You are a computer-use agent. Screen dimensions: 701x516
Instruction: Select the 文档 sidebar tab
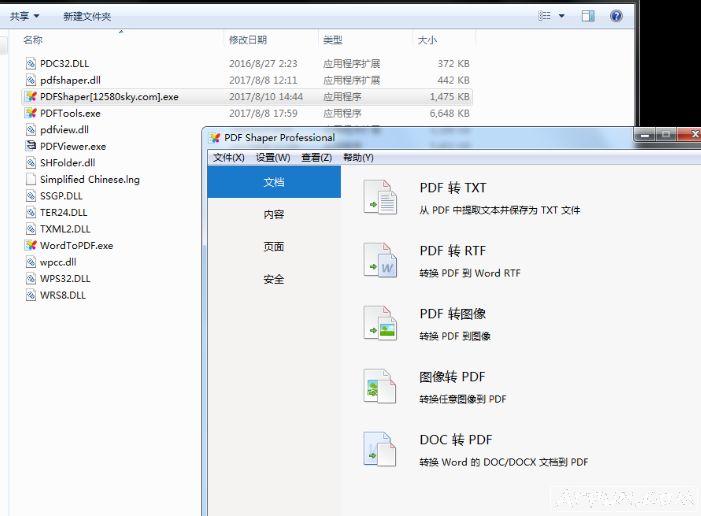[274, 182]
